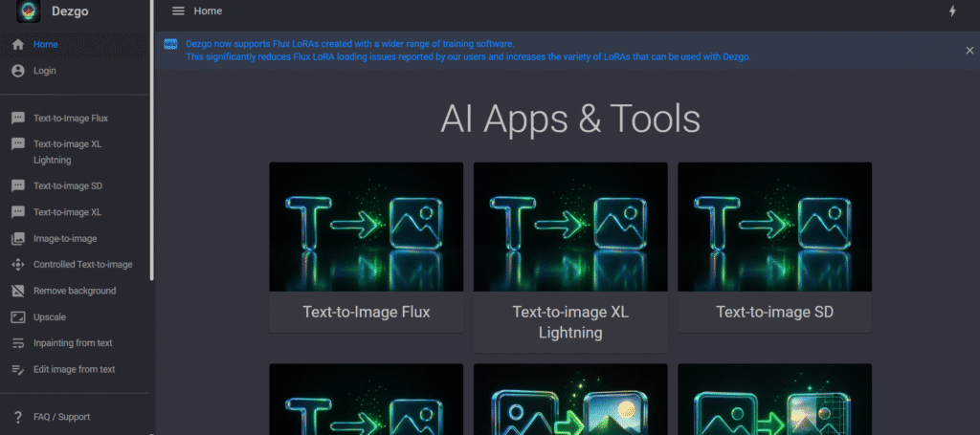Click the Text-to-image XL Lightning card title
980x435 pixels.
coord(570,322)
